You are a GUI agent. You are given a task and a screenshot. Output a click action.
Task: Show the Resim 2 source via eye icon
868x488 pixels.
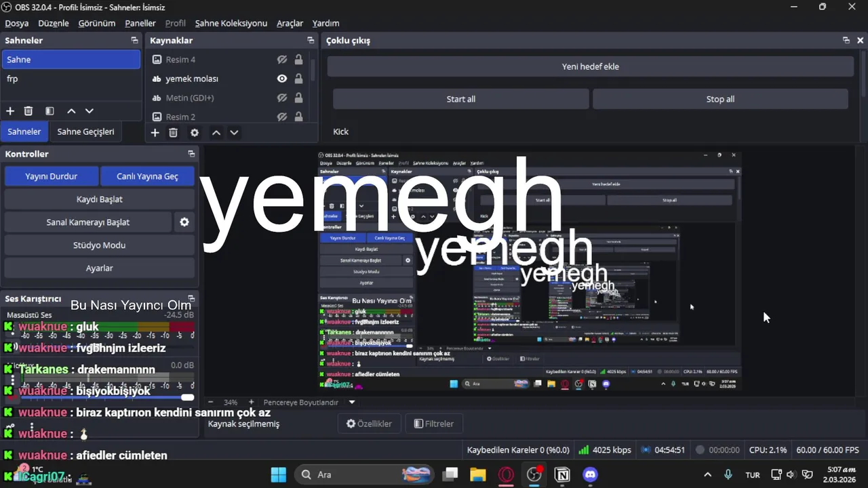pyautogui.click(x=282, y=117)
